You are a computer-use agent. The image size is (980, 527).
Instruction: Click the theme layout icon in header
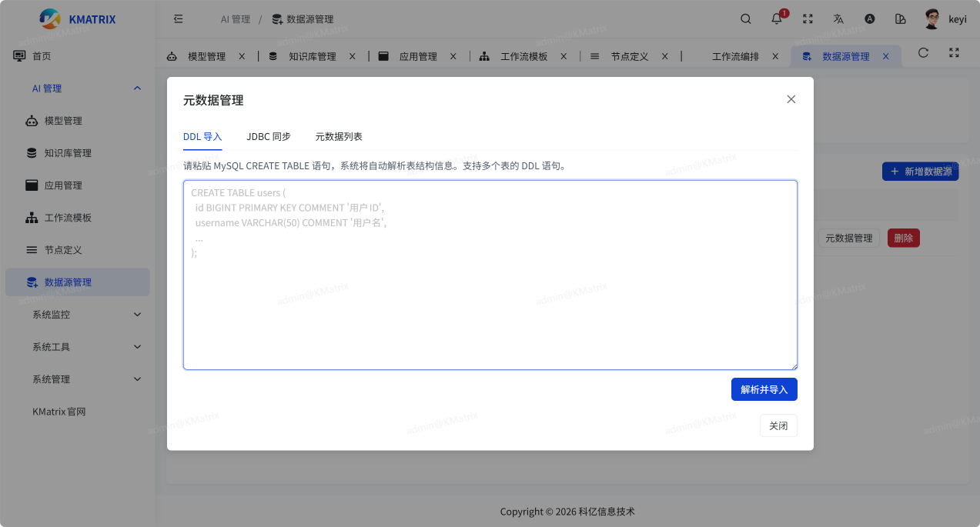point(900,19)
